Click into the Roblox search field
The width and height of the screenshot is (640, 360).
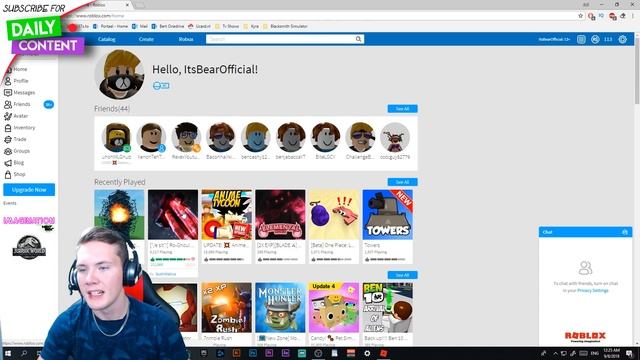point(280,39)
